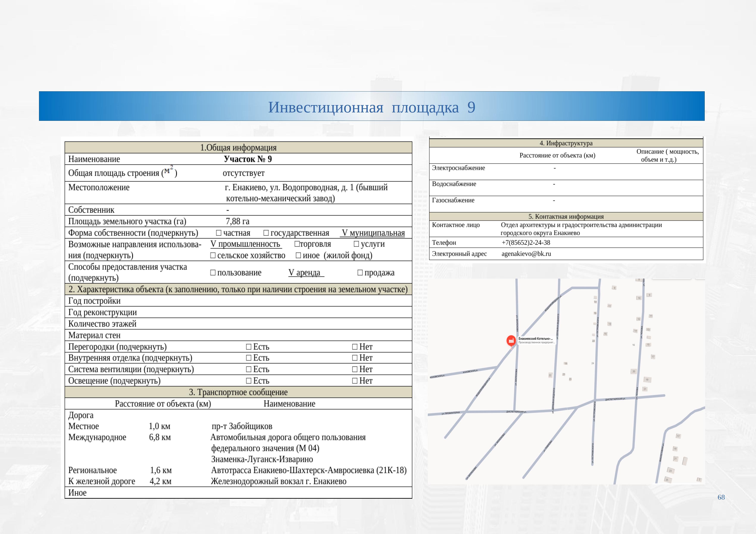Image resolution: width=756 pixels, height=534 pixels.
Task: Click the 'Собственник' row label
Action: [91, 210]
